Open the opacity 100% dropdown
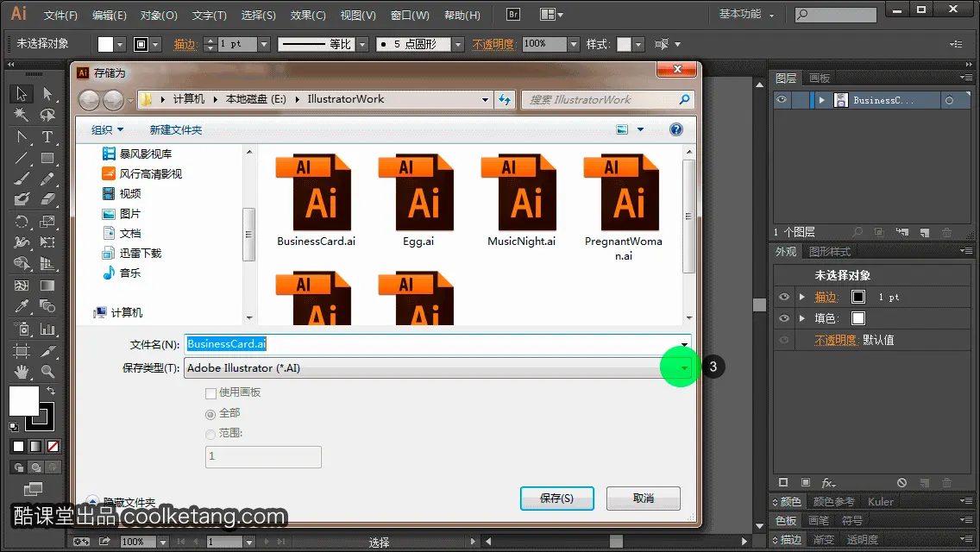Screen dimensions: 980x552 [x=574, y=44]
